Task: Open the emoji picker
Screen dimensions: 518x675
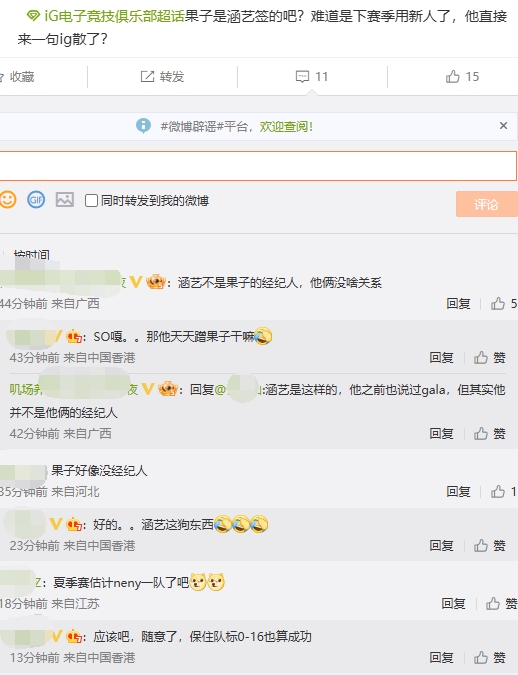Action: pos(8,200)
